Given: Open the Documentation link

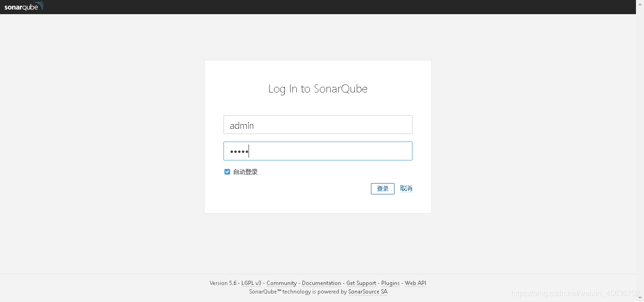Looking at the screenshot, I should coord(321,283).
